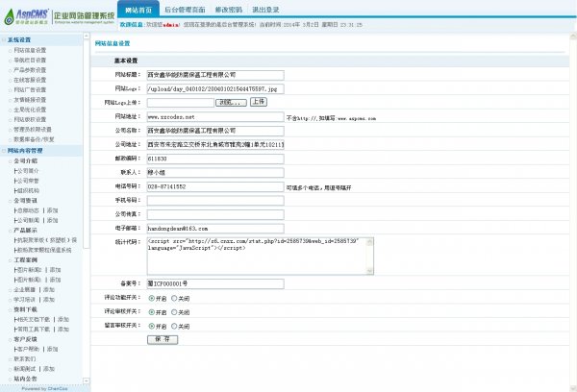Click the empty 手机号码 field
Image resolution: width=577 pixels, height=392 pixels.
point(215,201)
